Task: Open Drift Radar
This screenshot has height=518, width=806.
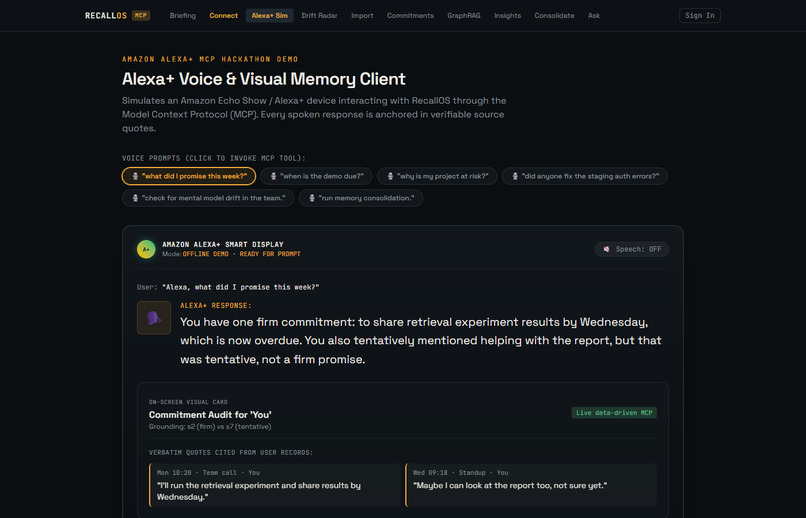Action: pyautogui.click(x=319, y=15)
